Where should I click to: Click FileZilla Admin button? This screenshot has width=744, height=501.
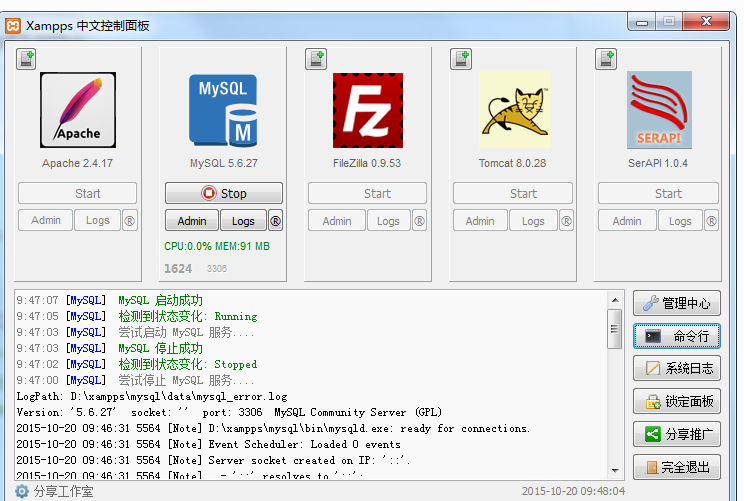pos(337,221)
